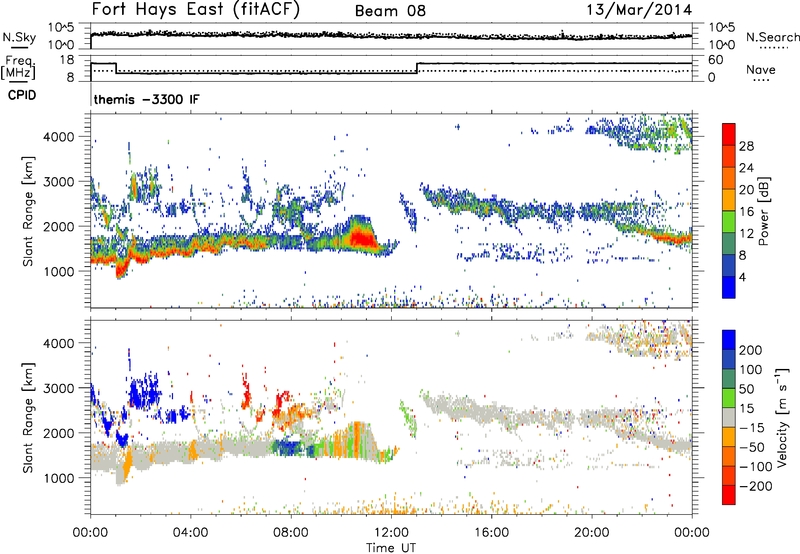800x554 pixels.
Task: Click the '16:00' time axis tick label
Action: [491, 533]
